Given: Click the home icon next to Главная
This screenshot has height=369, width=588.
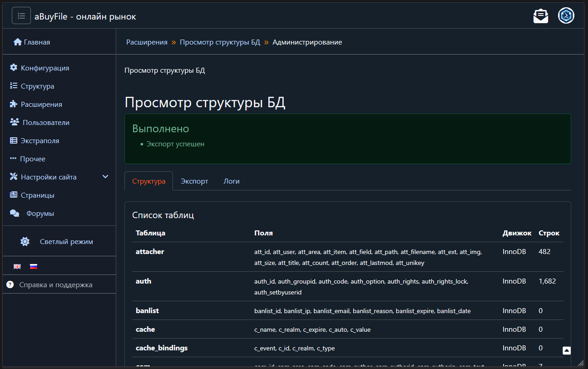Looking at the screenshot, I should point(18,42).
